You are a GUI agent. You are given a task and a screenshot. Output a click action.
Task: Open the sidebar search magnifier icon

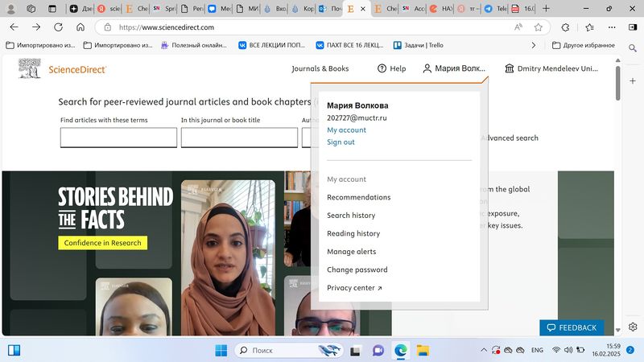coord(633,48)
